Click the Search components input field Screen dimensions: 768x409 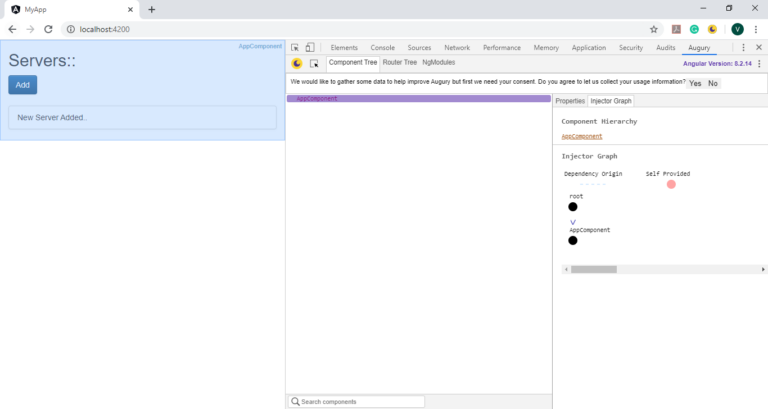[x=360, y=401]
